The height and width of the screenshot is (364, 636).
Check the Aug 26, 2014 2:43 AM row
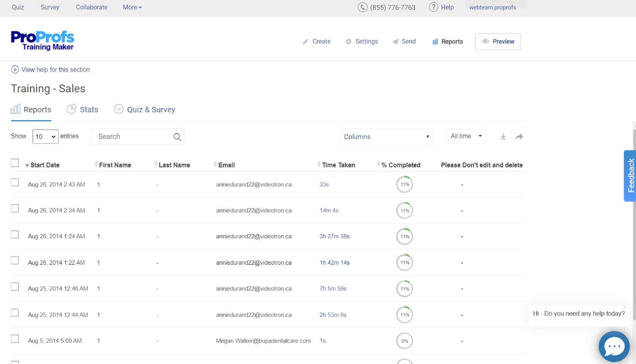pos(15,182)
